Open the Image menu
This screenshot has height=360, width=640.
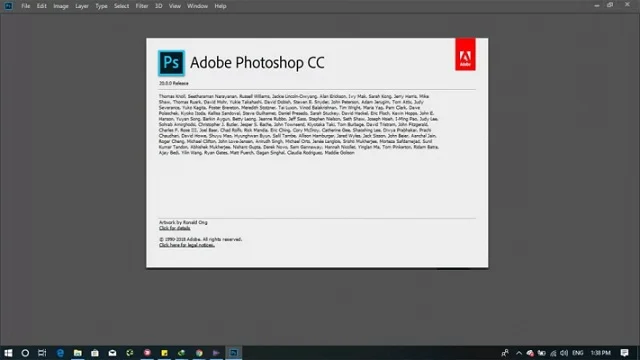(61, 6)
